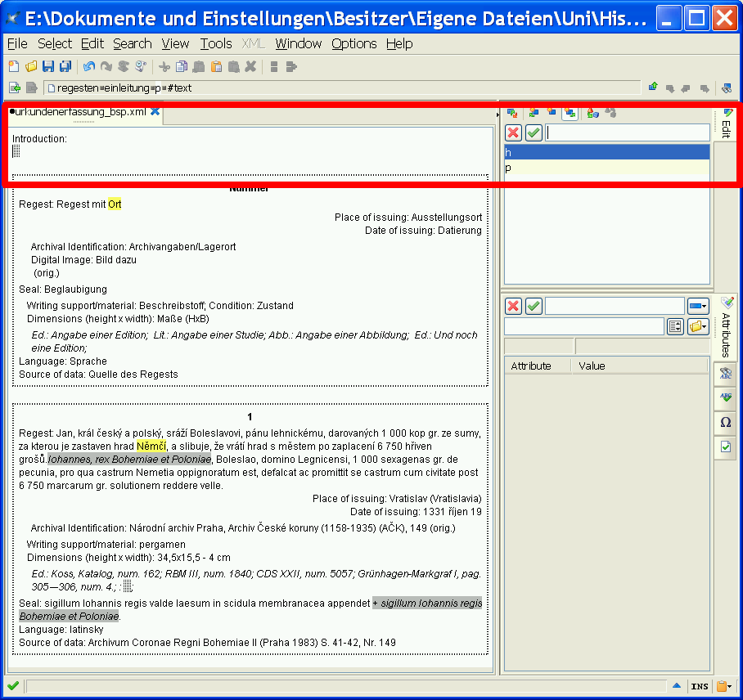Open the Characters tab with Omega symbol

(x=726, y=422)
